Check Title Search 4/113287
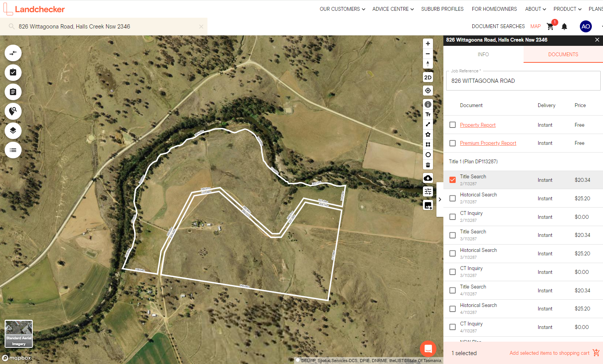Viewport: 603px width, 364px height. pyautogui.click(x=453, y=290)
